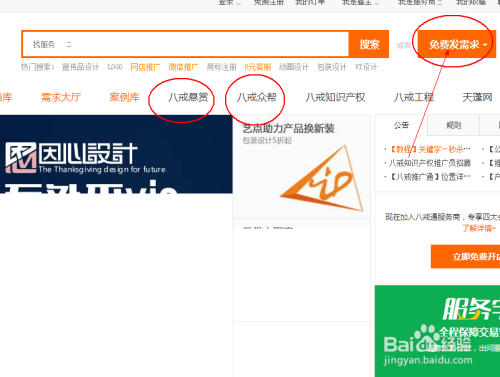Open the 【教程】关键字一秒杀 announcement
The image size is (500, 377).
tap(430, 149)
